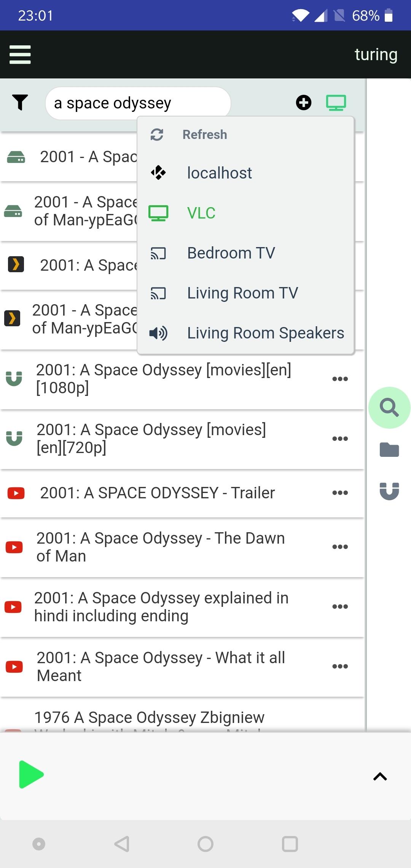The height and width of the screenshot is (868, 411).
Task: Choose Living Room Speakers output
Action: (x=265, y=333)
